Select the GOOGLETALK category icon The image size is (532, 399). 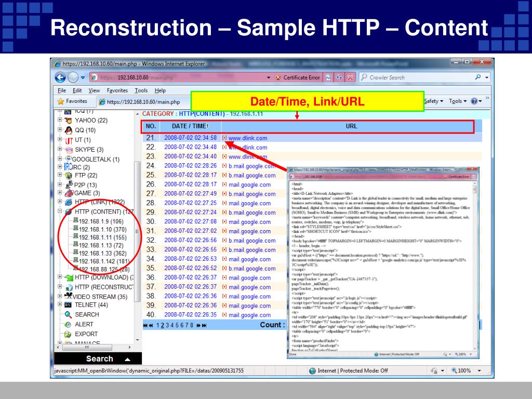click(69, 158)
